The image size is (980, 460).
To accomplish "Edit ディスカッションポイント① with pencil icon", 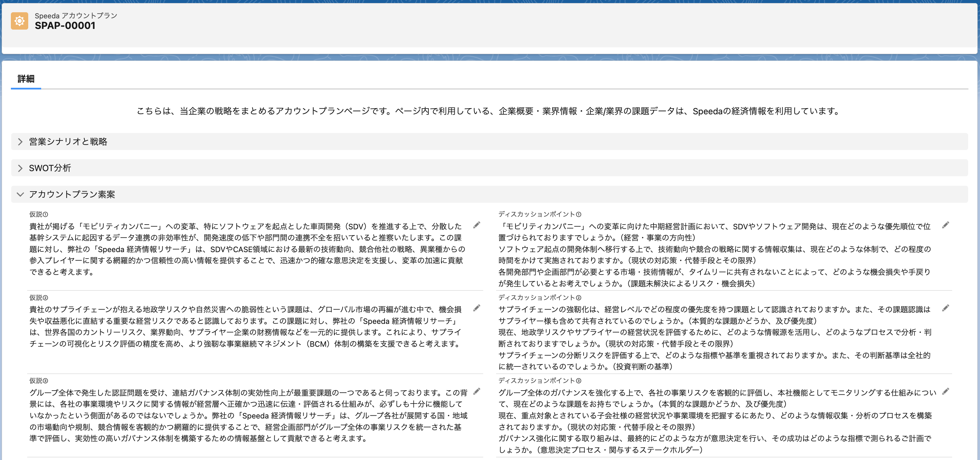I will [x=945, y=225].
